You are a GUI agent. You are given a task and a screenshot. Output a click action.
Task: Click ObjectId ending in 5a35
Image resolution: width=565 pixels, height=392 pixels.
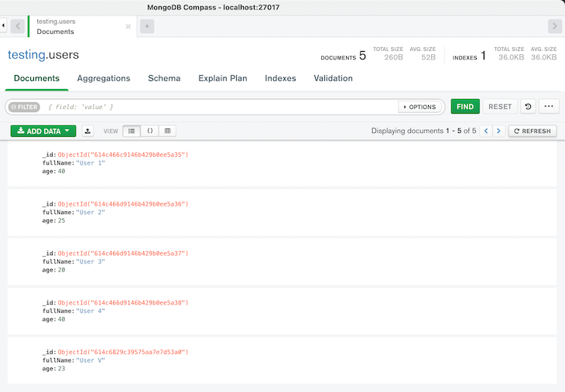coord(123,155)
